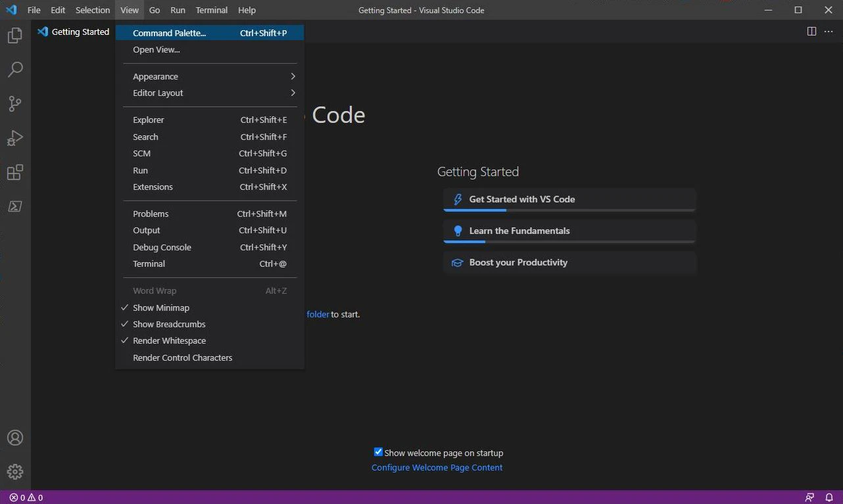The image size is (843, 504).
Task: Select Problems in the View menu
Action: coord(210,214)
